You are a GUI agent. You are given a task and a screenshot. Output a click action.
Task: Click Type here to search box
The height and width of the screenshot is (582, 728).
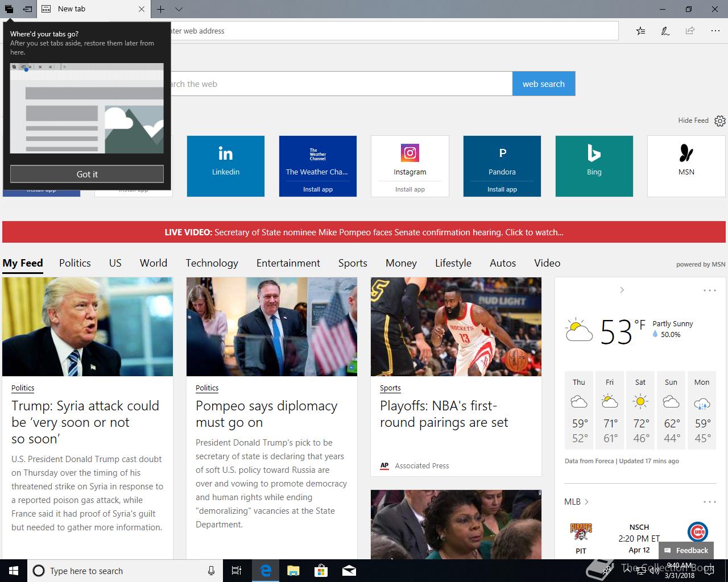click(124, 571)
